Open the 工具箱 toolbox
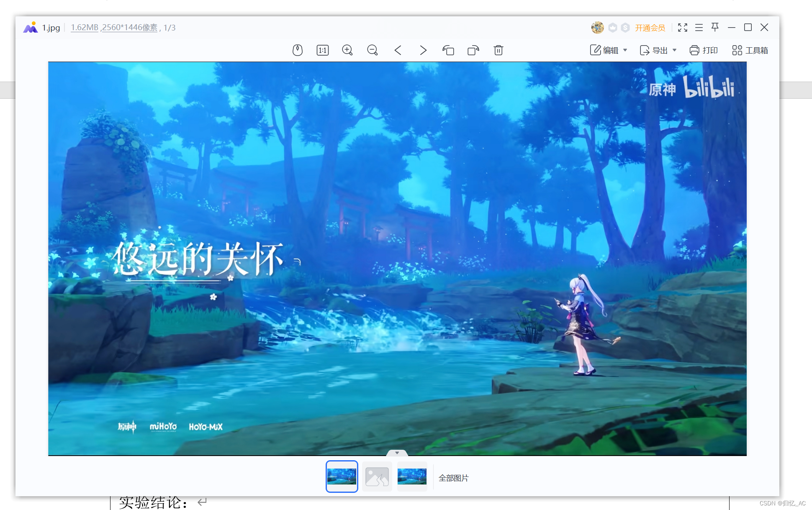Screen dimensions: 812x510 750,50
